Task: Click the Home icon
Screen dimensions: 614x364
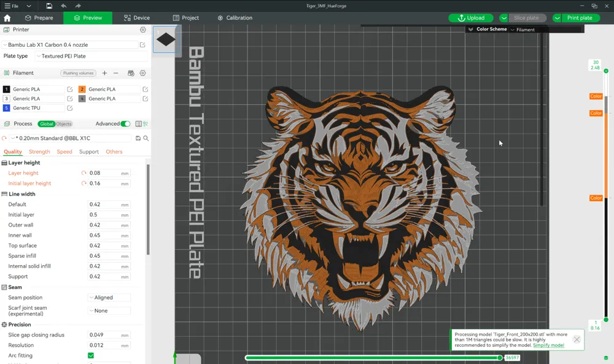Action: [x=7, y=18]
